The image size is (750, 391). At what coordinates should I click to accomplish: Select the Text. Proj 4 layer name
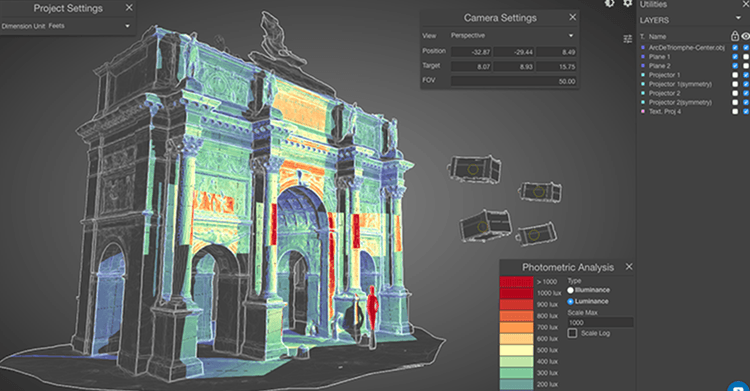coord(664,112)
